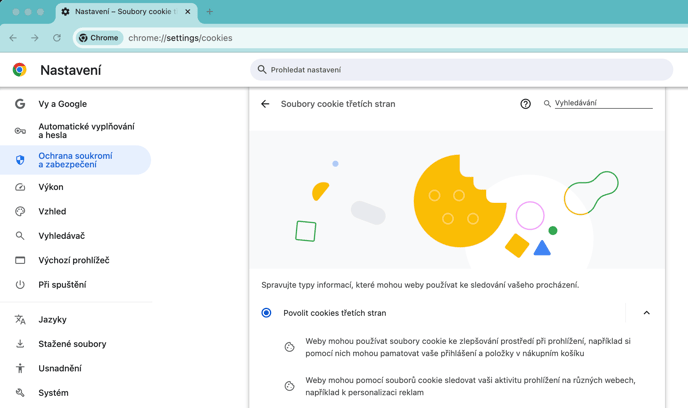Open a new browser tab
This screenshot has width=688, height=408.
click(209, 12)
